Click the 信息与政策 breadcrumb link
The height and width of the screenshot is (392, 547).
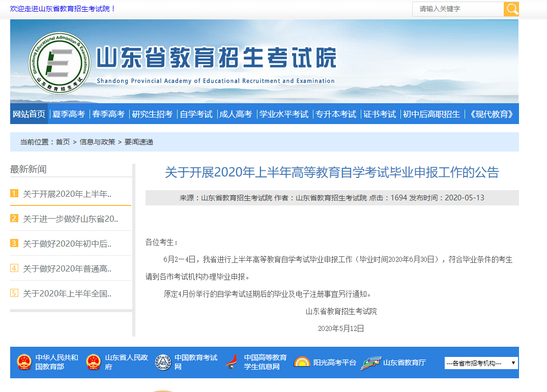tap(97, 142)
